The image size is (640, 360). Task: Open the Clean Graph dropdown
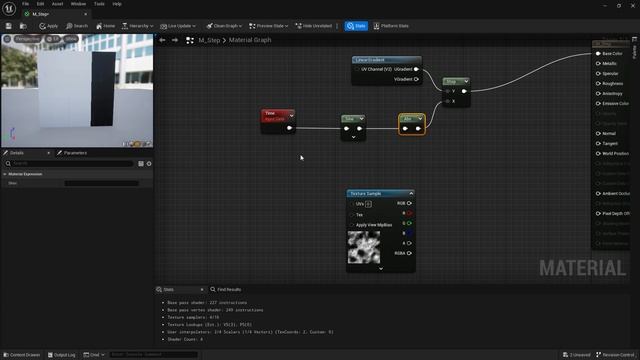point(224,26)
